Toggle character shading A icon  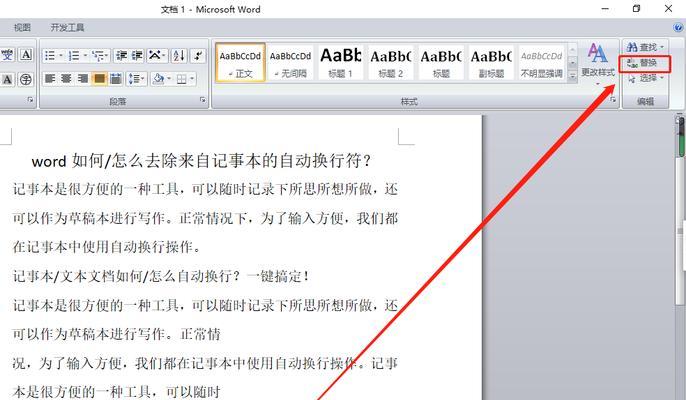[x=7, y=79]
